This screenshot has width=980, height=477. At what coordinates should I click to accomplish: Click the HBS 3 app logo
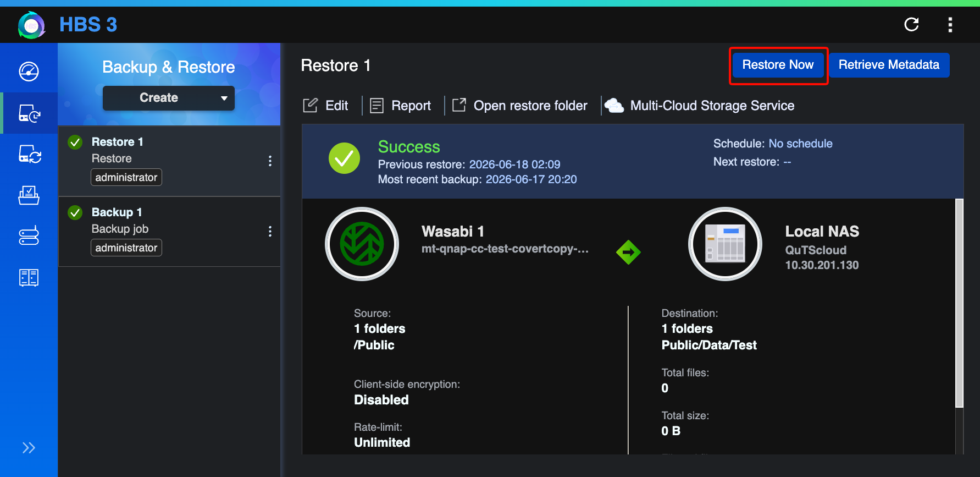click(x=31, y=25)
